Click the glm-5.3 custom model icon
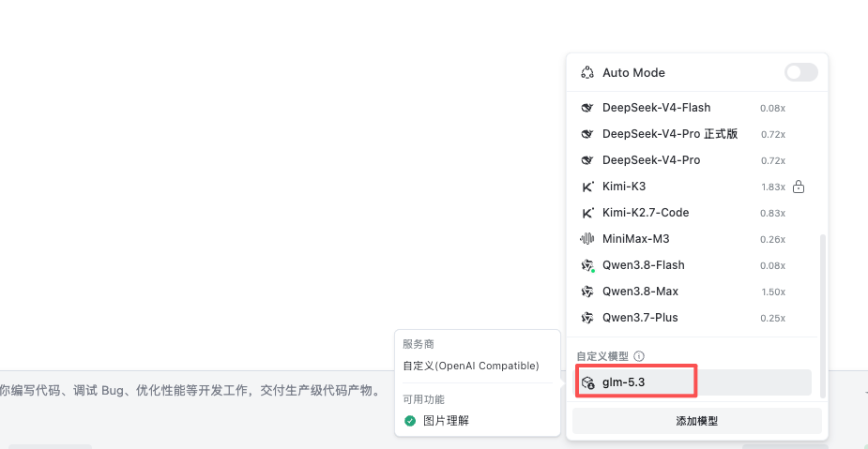Screen dimensions: 868x449 [587, 382]
